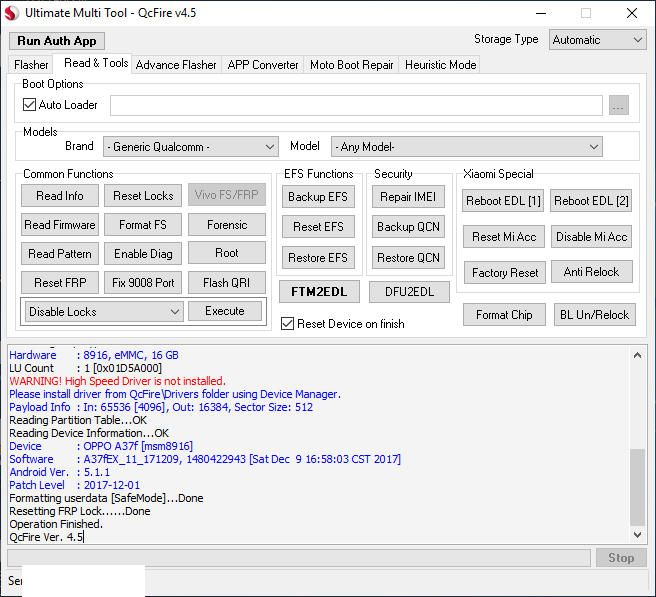Screen dimensions: 656x597
Task: Click the loader path input field
Action: click(356, 105)
